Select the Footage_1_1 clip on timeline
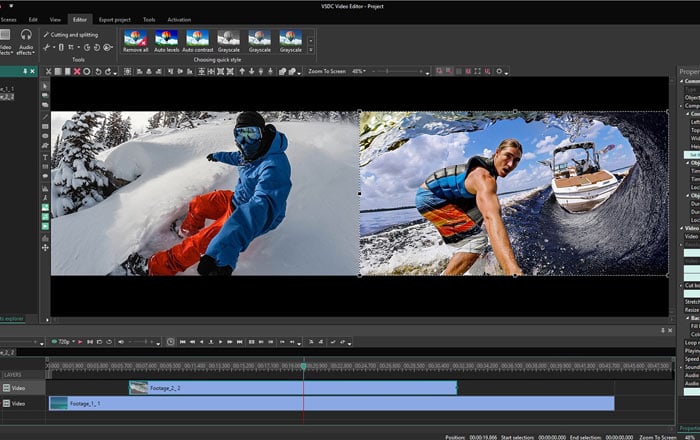The height and width of the screenshot is (440, 700). [332, 403]
